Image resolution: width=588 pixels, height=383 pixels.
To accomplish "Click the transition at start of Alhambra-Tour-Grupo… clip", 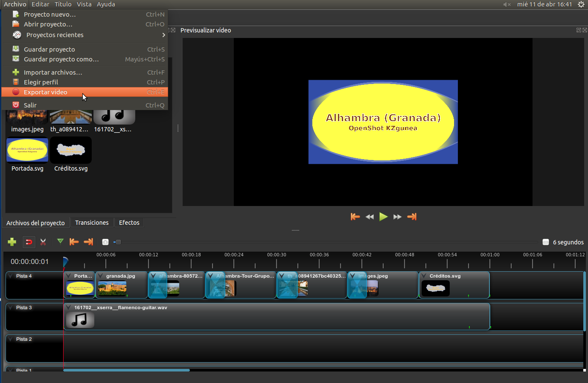I will (x=215, y=285).
